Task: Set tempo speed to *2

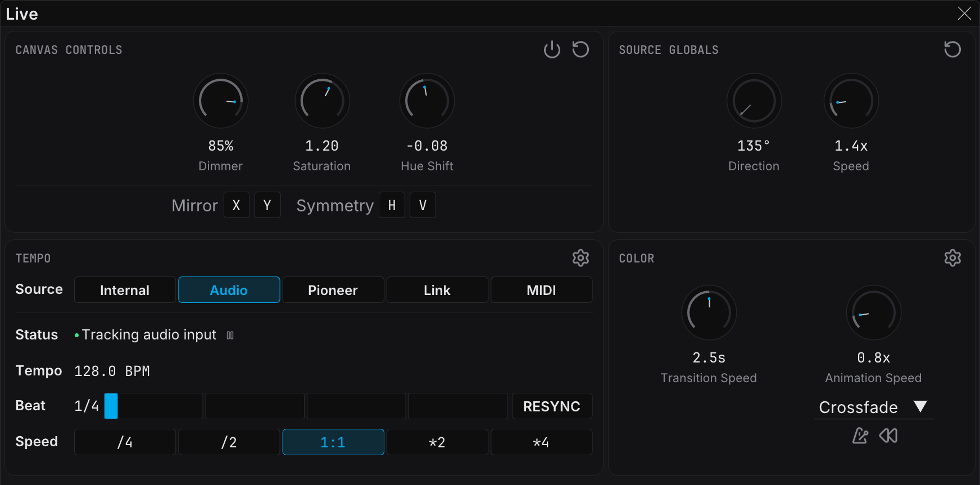Action: [x=437, y=442]
